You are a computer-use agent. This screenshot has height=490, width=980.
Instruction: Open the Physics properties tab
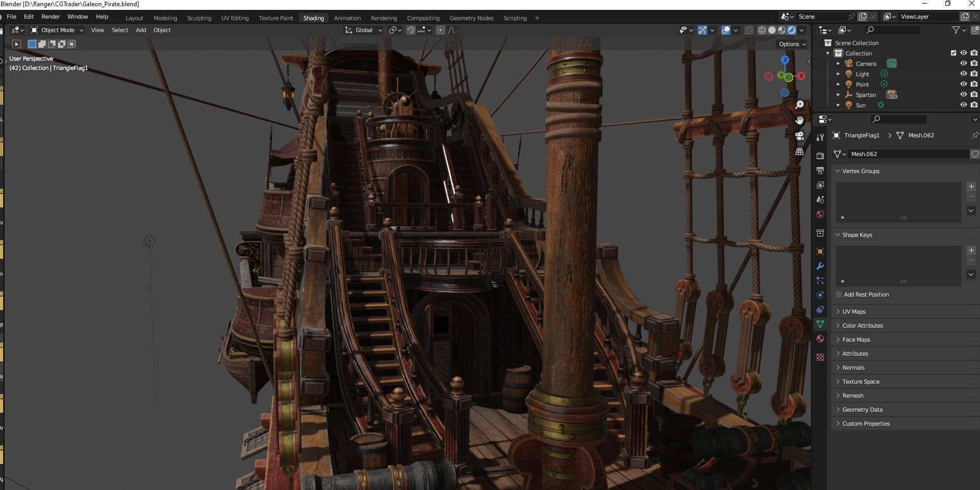(x=820, y=295)
